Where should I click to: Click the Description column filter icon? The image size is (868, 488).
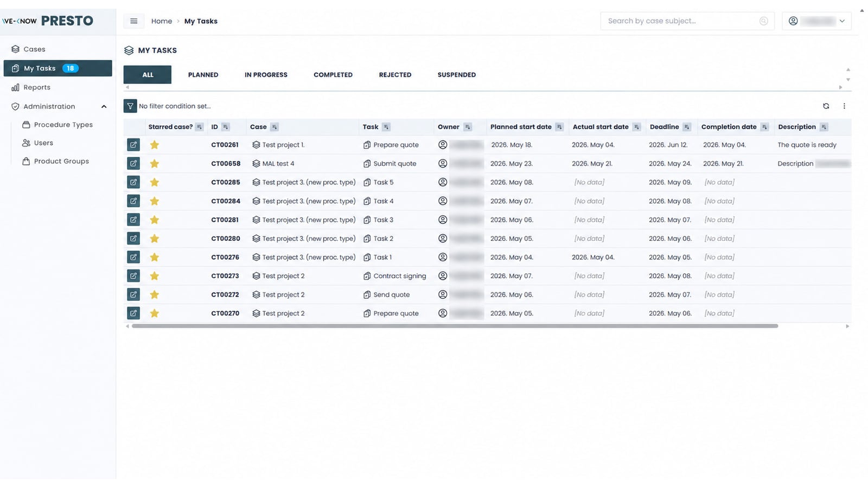[824, 127]
